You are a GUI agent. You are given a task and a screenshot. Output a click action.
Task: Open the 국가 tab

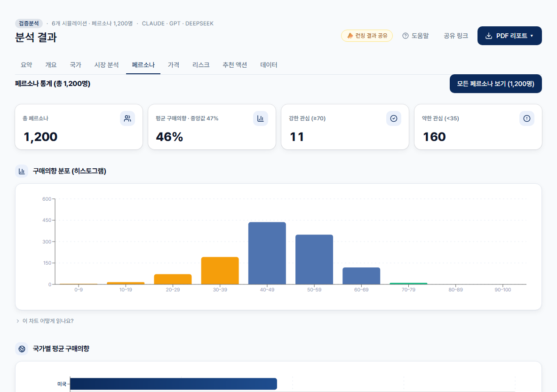(75, 65)
